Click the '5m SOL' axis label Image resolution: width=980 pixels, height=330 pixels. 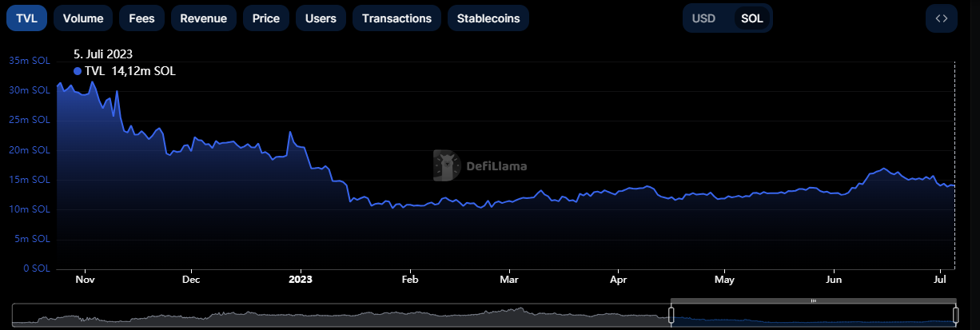click(x=32, y=239)
